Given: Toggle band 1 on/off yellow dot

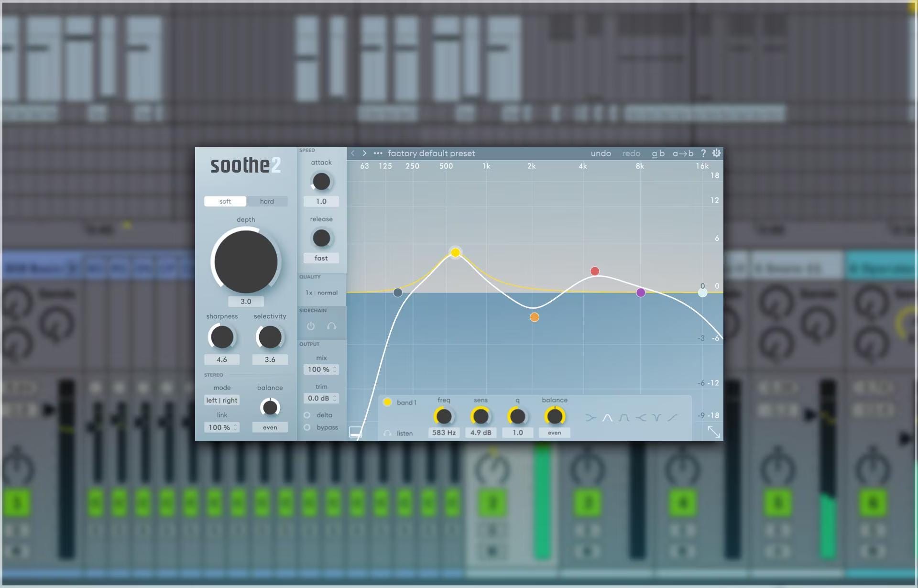Looking at the screenshot, I should [387, 402].
